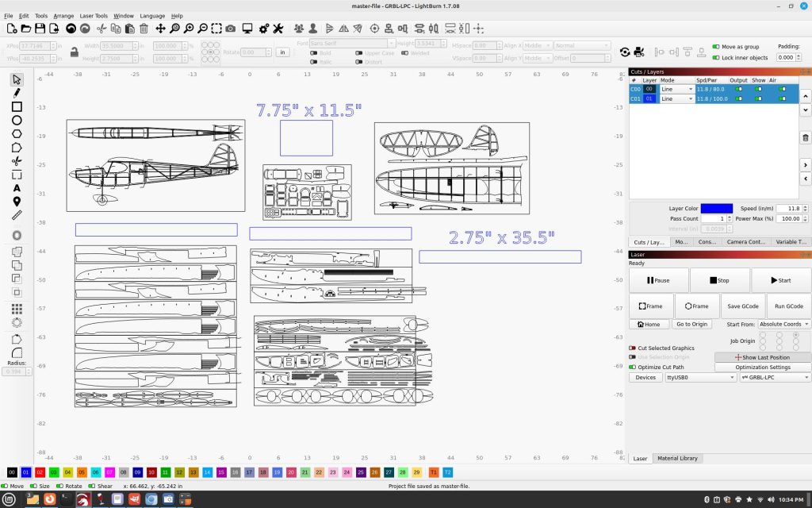
Task: Activate the Measure ruler tool
Action: [17, 215]
